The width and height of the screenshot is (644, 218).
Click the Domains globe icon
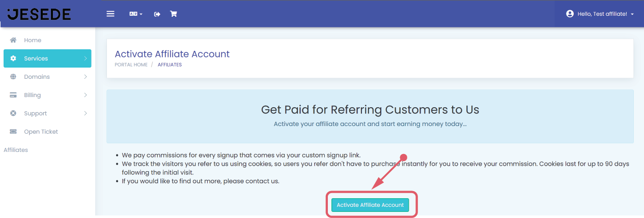tap(13, 77)
